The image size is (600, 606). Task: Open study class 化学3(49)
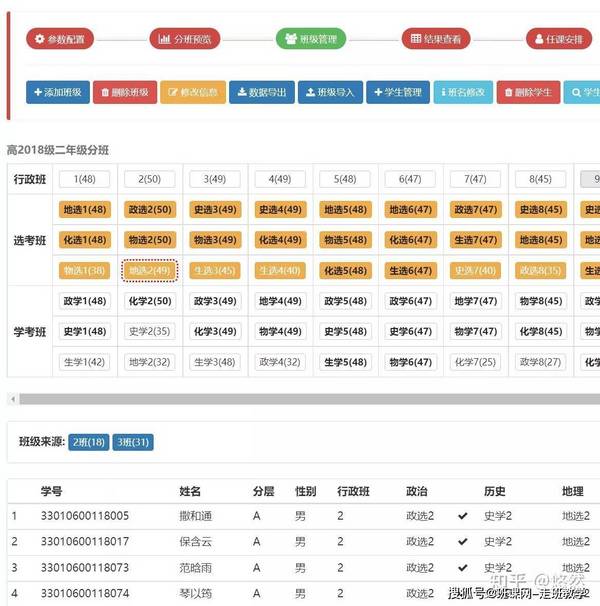[x=215, y=331]
